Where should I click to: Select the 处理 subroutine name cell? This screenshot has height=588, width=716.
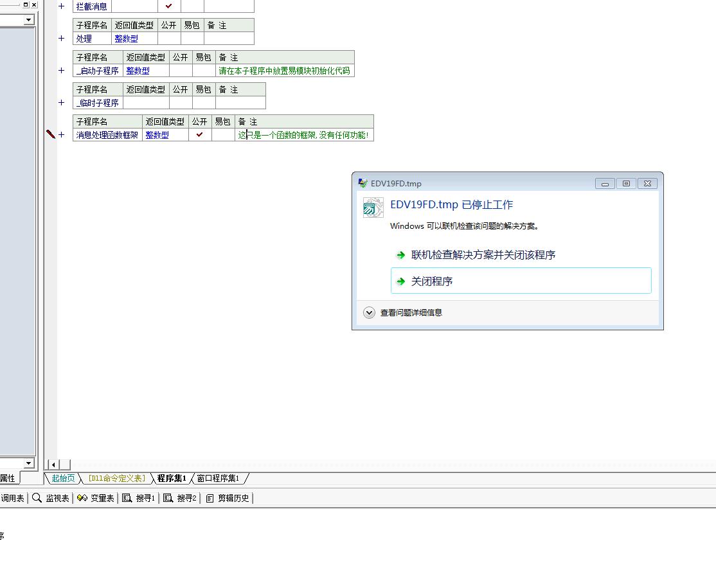click(x=92, y=39)
